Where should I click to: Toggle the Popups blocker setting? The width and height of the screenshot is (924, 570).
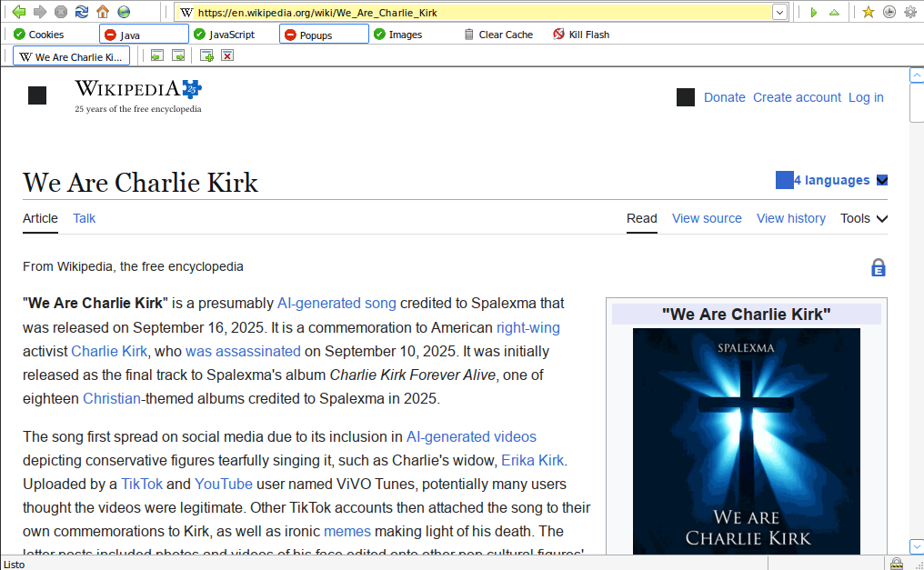click(x=323, y=35)
